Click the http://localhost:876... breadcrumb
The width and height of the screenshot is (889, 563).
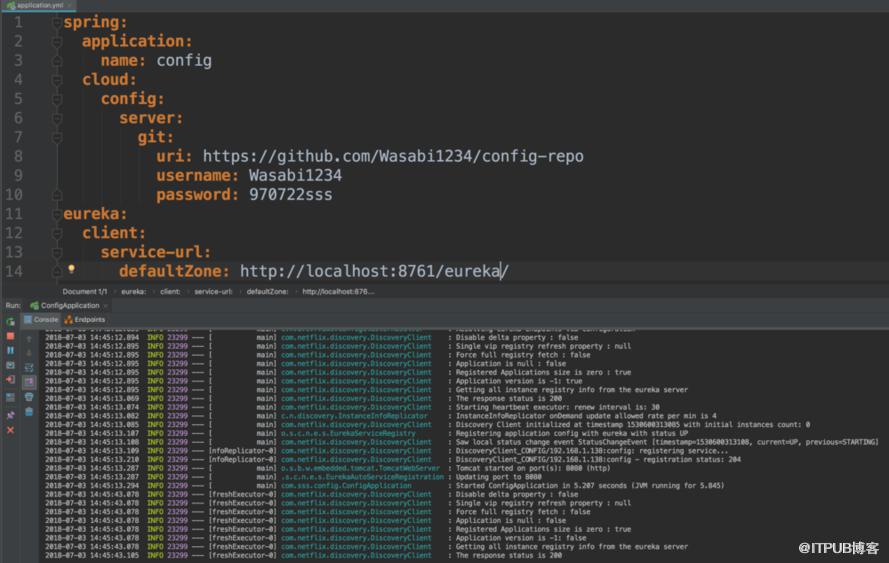338,291
